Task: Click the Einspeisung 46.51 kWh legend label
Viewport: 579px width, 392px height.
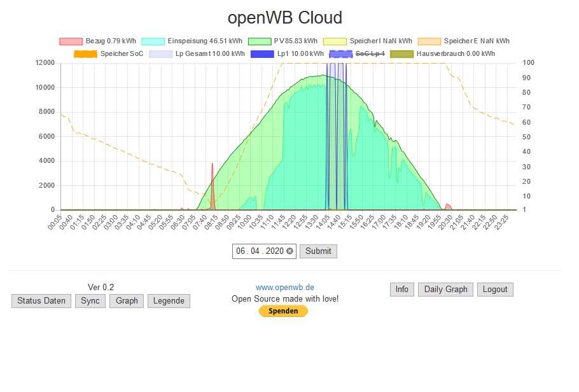Action: click(x=205, y=41)
